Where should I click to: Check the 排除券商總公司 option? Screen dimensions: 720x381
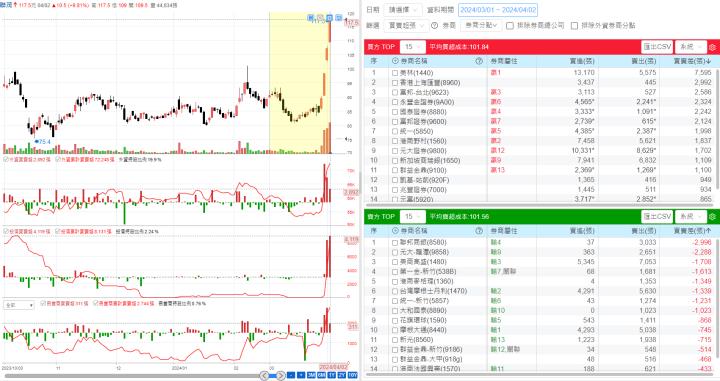coord(510,26)
